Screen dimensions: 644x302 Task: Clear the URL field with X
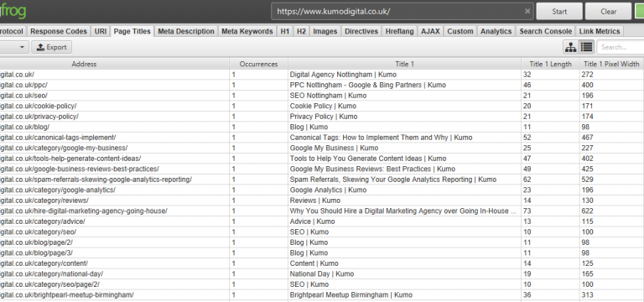[527, 12]
